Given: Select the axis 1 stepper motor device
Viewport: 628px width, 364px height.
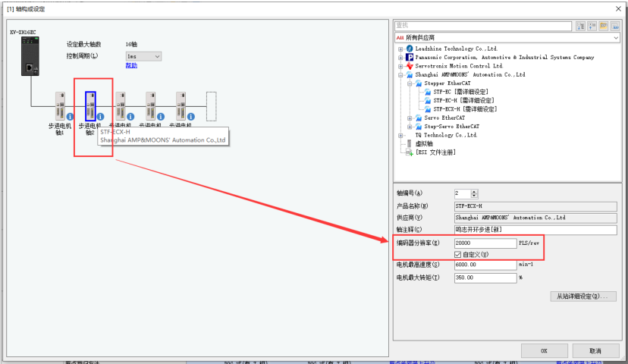Looking at the screenshot, I should pyautogui.click(x=61, y=105).
